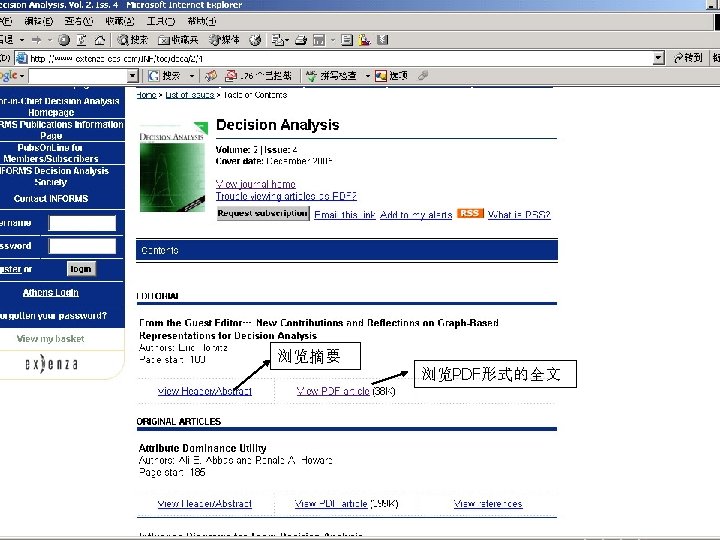This screenshot has height=540, width=720.
Task: Open the 收藏(A) menu
Action: pos(119,21)
